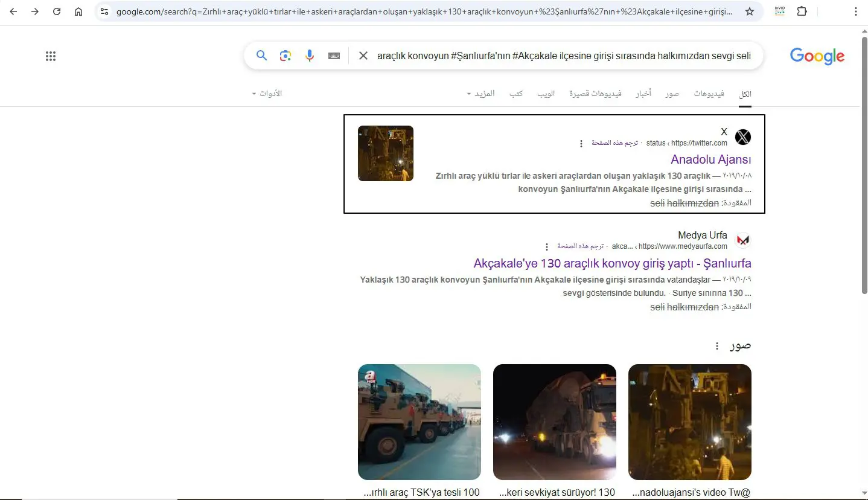This screenshot has height=500, width=868.
Task: Open the on-screen keyboard input tool
Action: (x=334, y=56)
